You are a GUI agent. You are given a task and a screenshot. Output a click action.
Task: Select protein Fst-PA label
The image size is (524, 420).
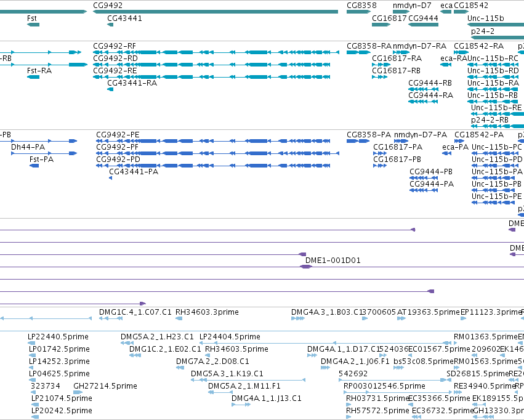click(41, 160)
